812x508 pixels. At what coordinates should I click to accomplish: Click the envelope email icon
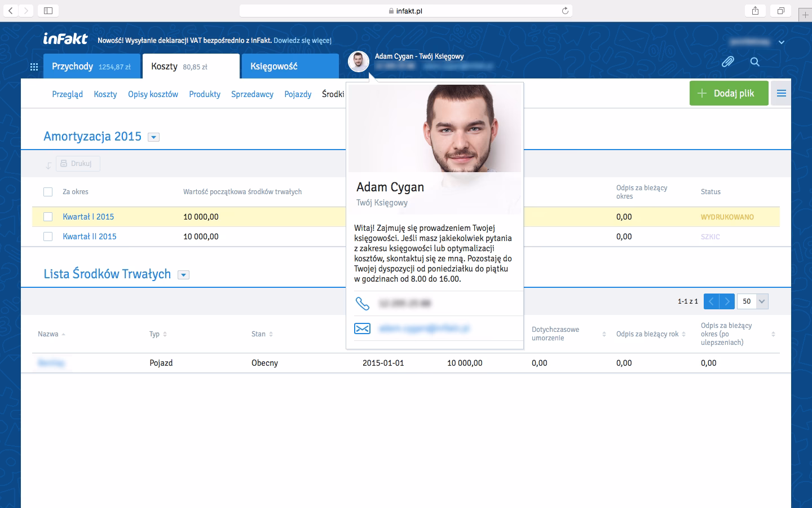click(362, 329)
